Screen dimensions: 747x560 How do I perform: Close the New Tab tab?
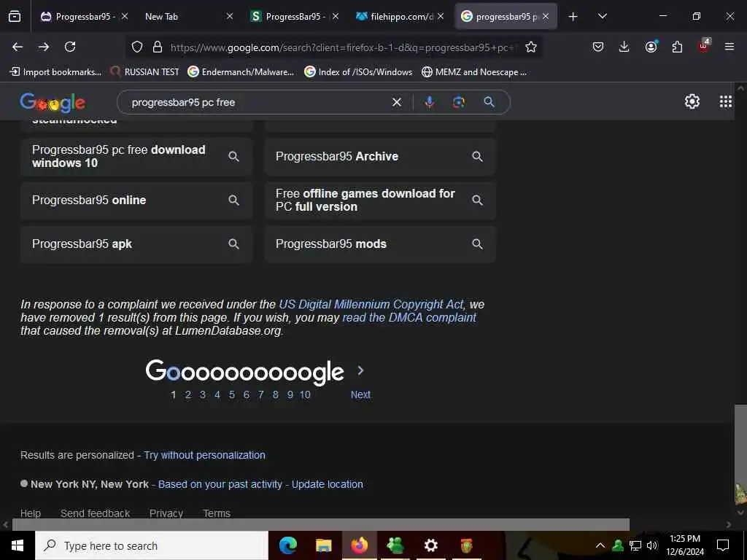coord(230,16)
